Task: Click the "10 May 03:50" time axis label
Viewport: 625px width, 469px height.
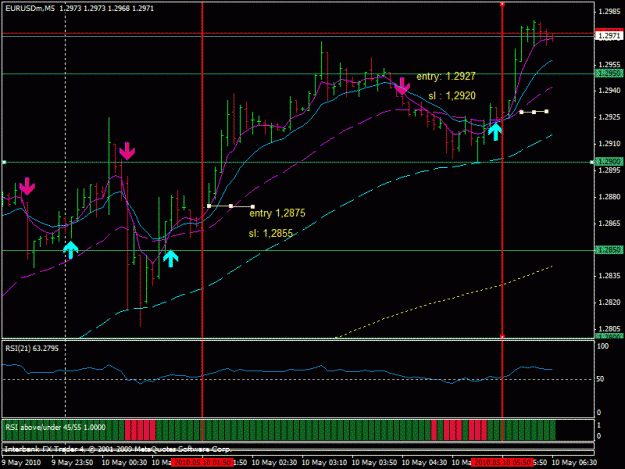Action: (x=375, y=463)
